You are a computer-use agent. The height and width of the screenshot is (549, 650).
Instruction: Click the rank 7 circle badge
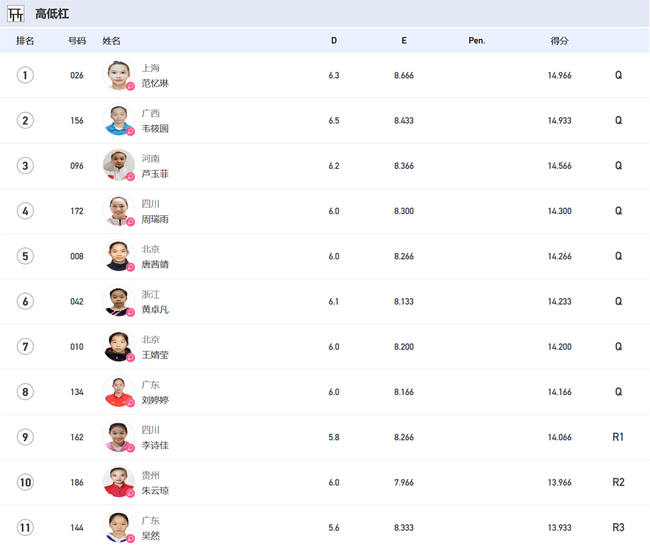(x=25, y=346)
